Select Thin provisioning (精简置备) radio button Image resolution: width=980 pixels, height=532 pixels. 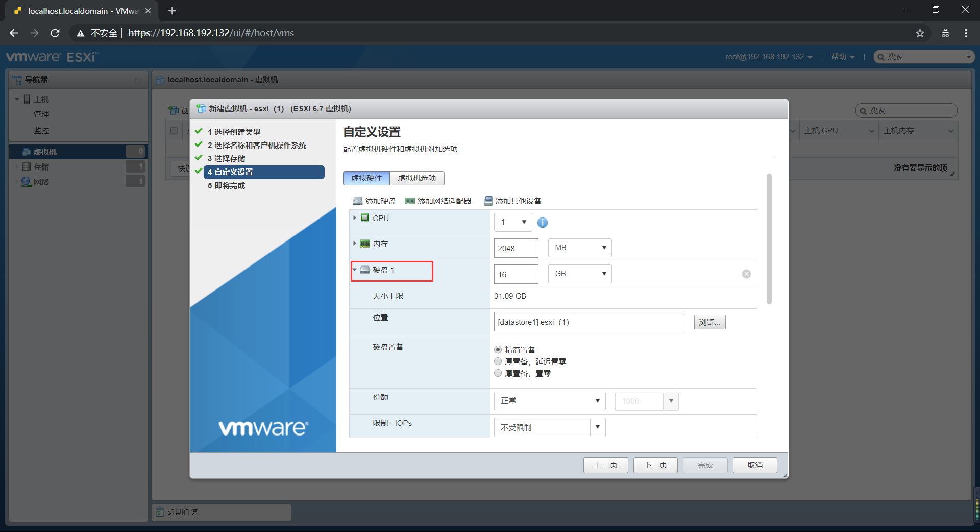coord(498,350)
